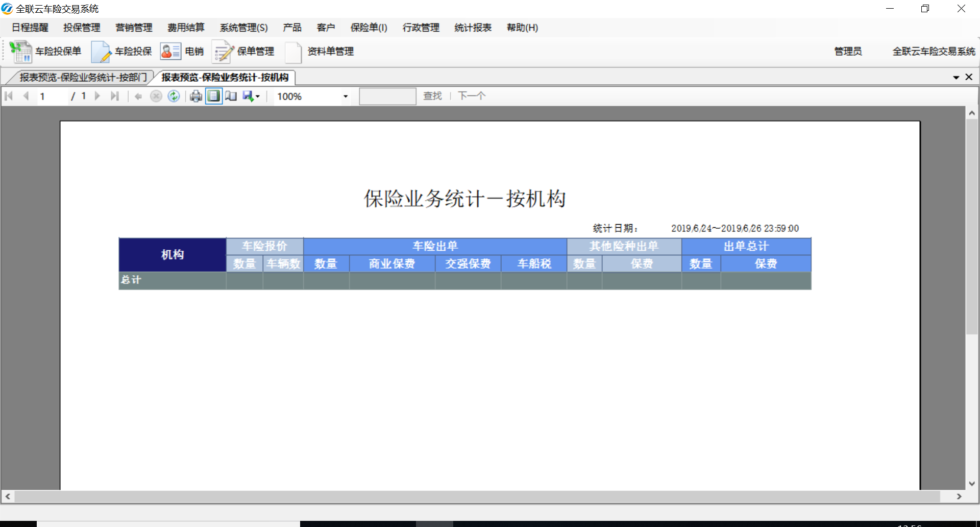This screenshot has height=527, width=980.
Task: Go to the previous report page
Action: tap(26, 96)
